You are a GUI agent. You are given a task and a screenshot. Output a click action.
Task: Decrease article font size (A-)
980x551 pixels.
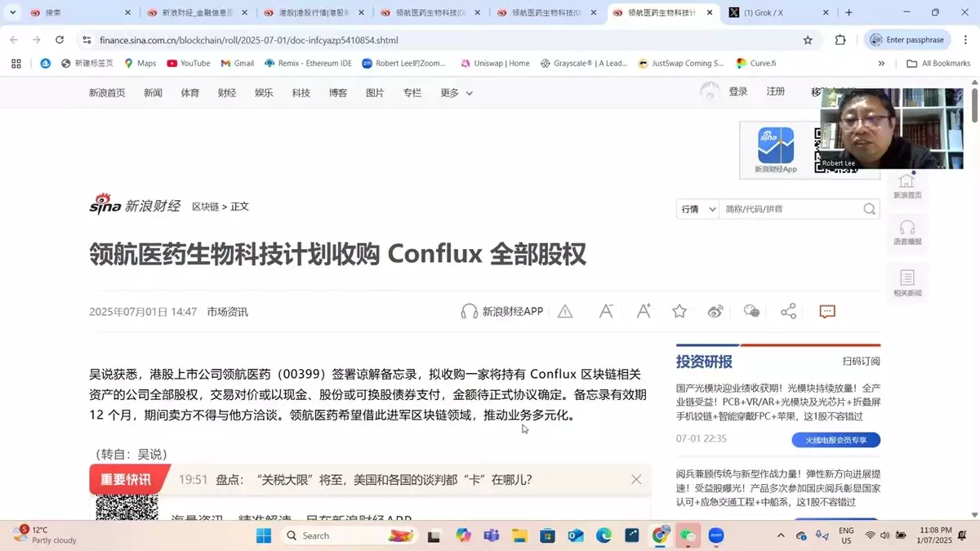pos(606,311)
